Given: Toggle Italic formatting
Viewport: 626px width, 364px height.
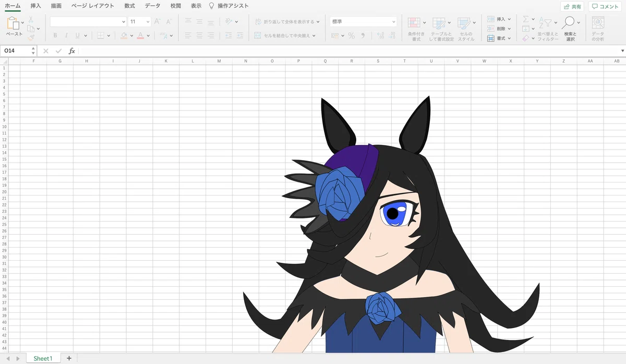Looking at the screenshot, I should coord(66,35).
